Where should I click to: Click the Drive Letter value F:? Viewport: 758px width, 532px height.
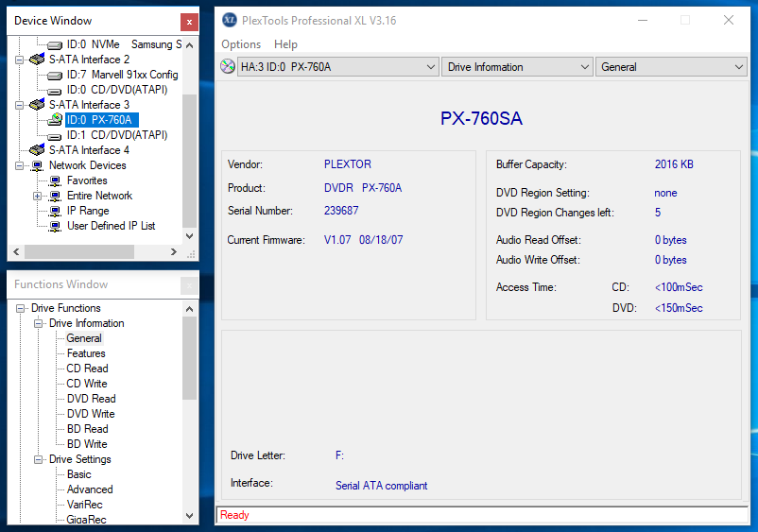pos(340,455)
